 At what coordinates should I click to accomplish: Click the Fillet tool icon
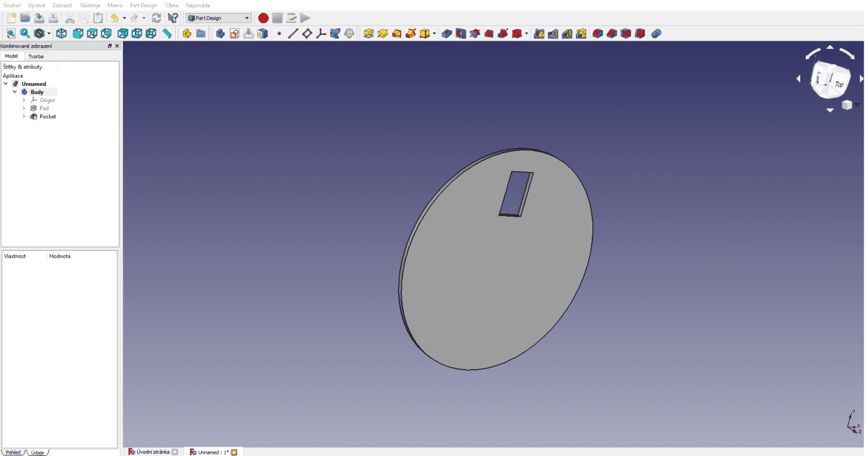pos(597,34)
